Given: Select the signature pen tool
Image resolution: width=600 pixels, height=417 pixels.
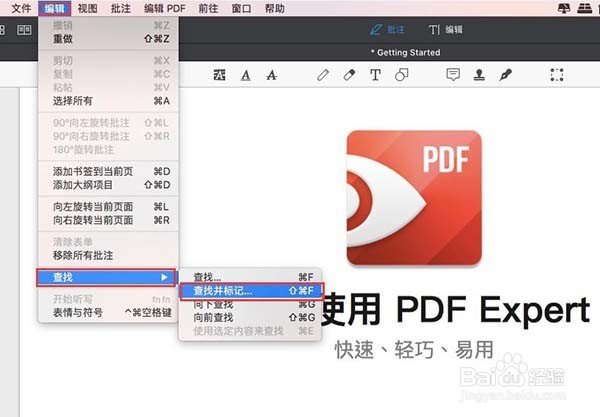Looking at the screenshot, I should tap(505, 75).
